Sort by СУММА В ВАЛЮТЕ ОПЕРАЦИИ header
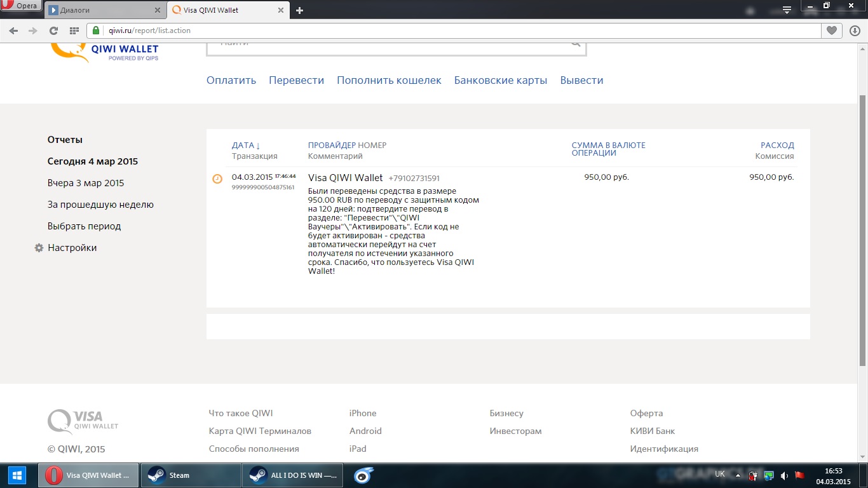This screenshot has height=488, width=868. click(x=608, y=149)
